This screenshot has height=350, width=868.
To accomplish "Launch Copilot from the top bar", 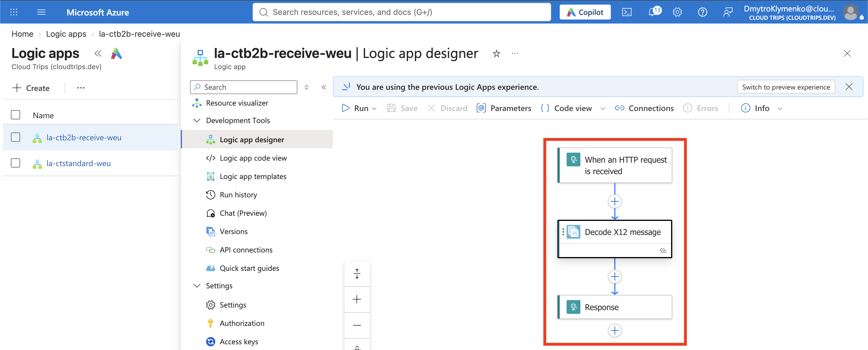I will (585, 12).
